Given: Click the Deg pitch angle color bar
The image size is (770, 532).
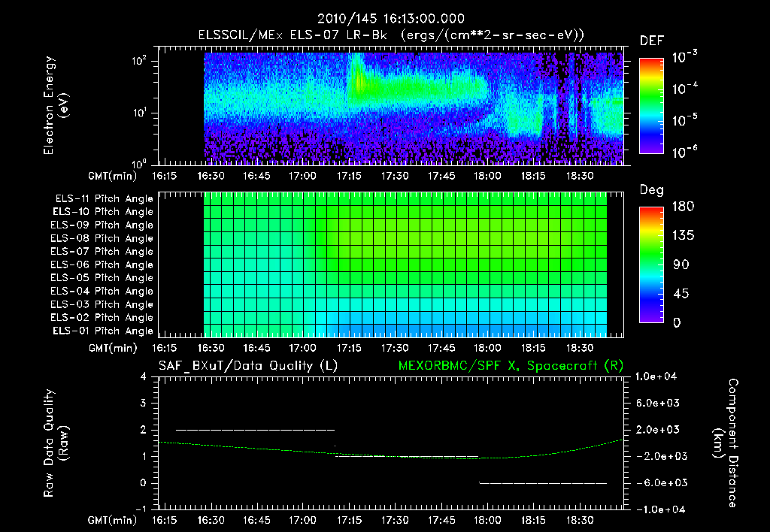Looking at the screenshot, I should point(652,264).
